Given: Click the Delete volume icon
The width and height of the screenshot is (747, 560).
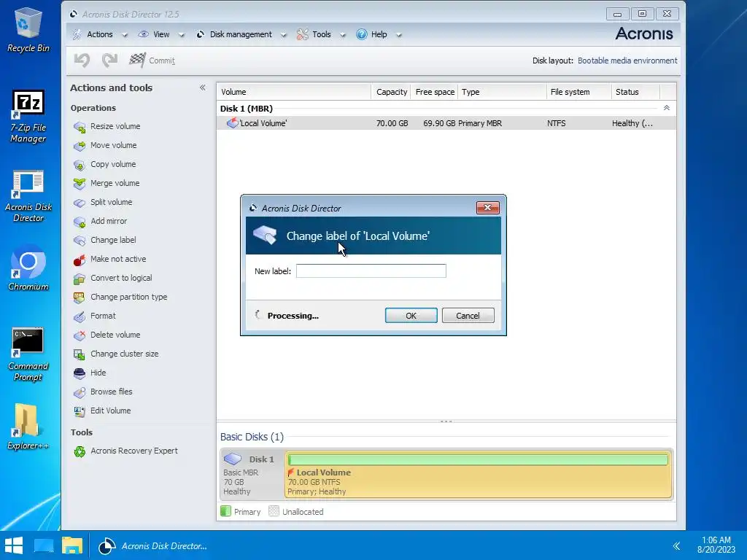Looking at the screenshot, I should coord(79,335).
